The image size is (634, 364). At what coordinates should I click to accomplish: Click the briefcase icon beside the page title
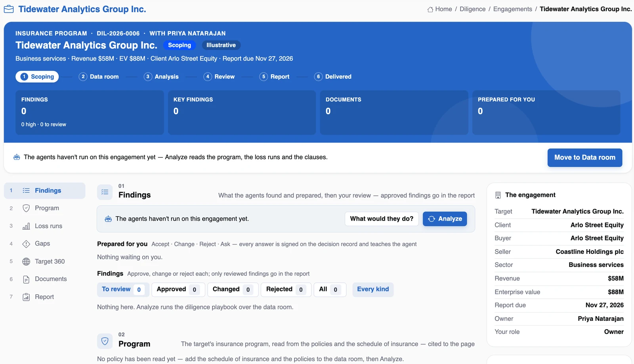click(9, 9)
